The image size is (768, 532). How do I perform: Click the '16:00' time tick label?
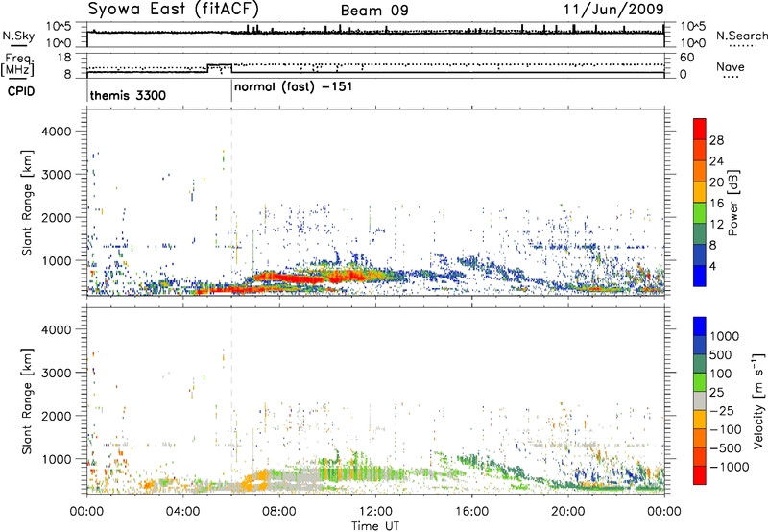click(x=471, y=512)
